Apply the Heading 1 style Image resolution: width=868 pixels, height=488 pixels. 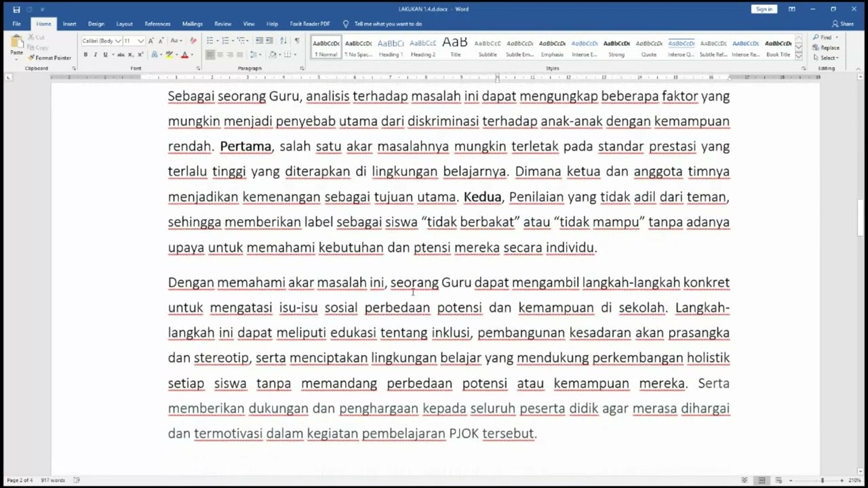(x=391, y=47)
